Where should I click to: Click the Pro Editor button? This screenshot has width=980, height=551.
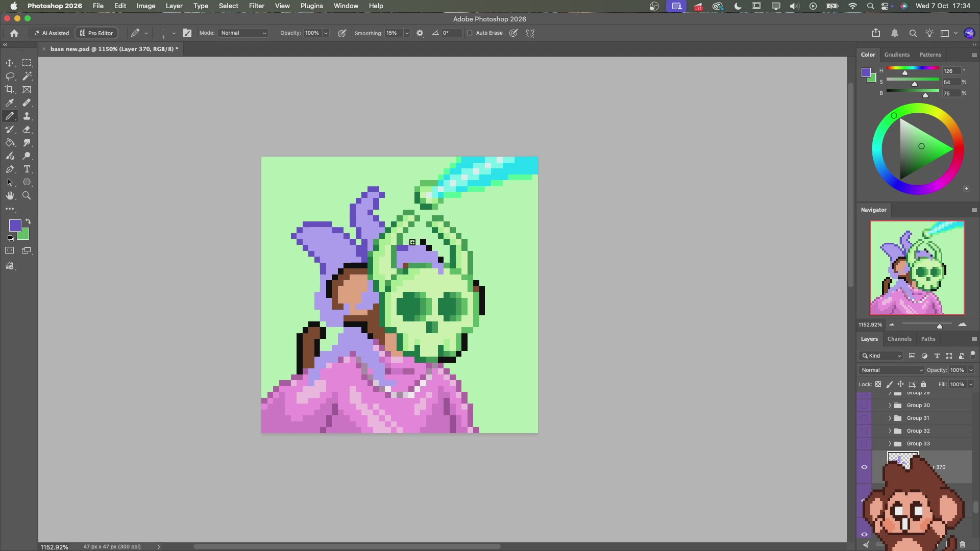[96, 33]
